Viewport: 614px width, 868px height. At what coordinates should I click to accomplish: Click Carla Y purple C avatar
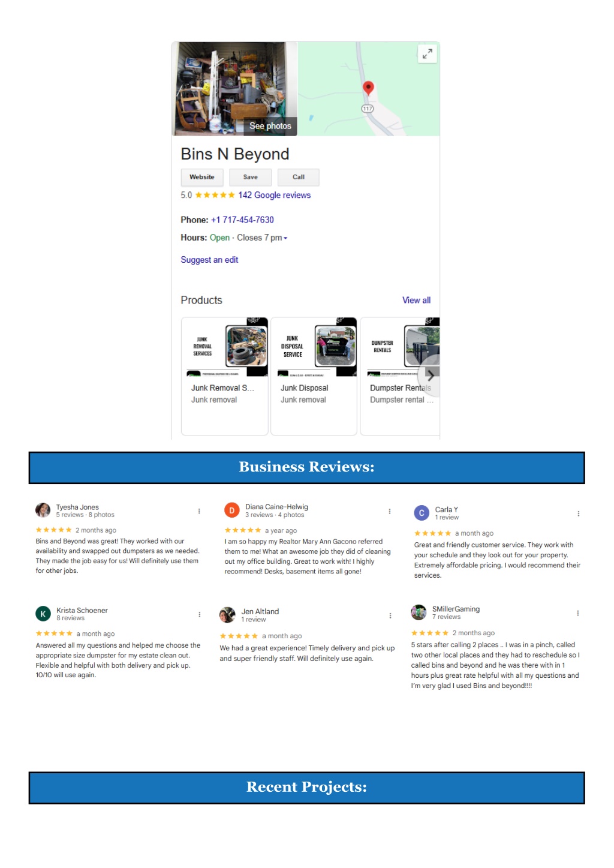[422, 513]
